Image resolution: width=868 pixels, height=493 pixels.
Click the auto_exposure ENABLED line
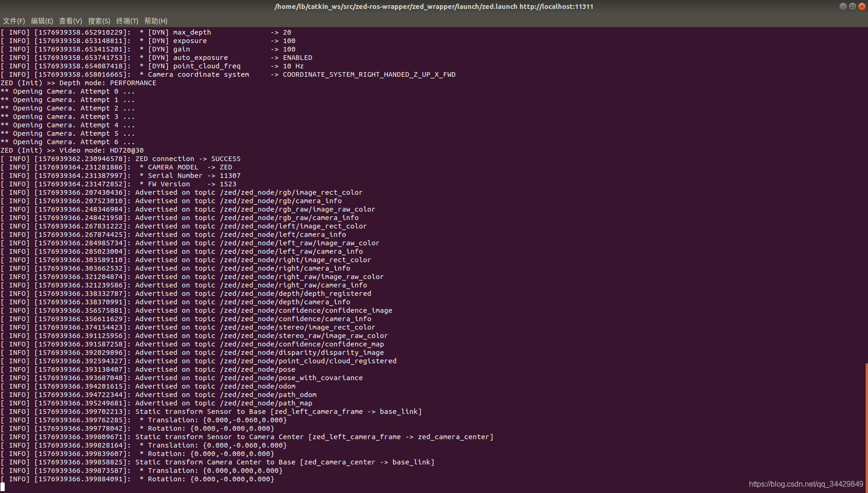tap(156, 58)
